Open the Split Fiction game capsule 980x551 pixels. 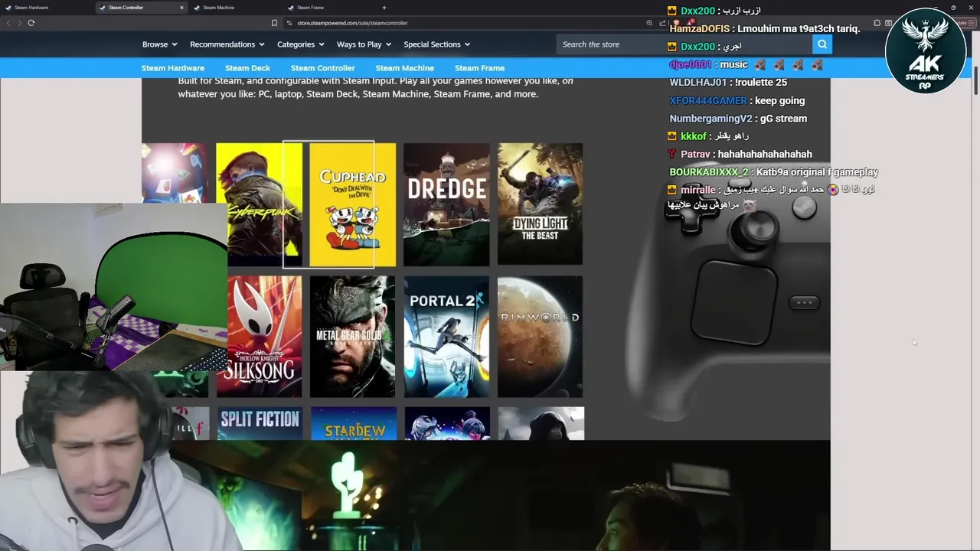coord(260,423)
